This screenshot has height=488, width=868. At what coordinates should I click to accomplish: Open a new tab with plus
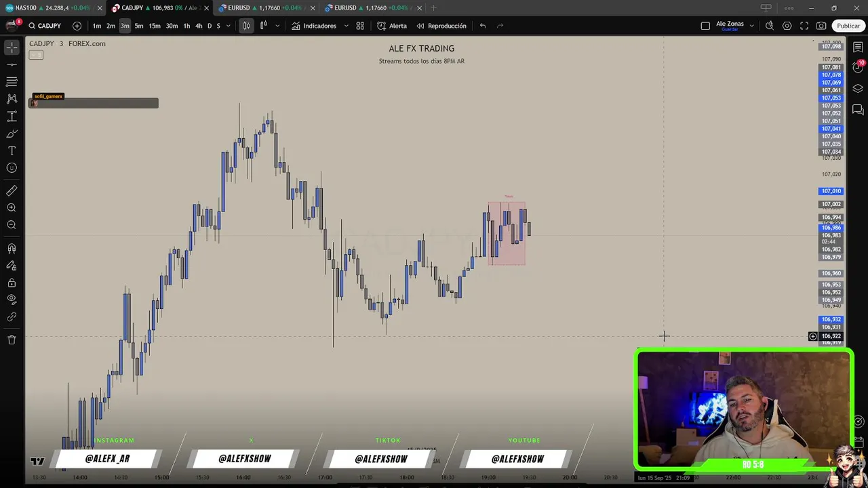(x=434, y=8)
